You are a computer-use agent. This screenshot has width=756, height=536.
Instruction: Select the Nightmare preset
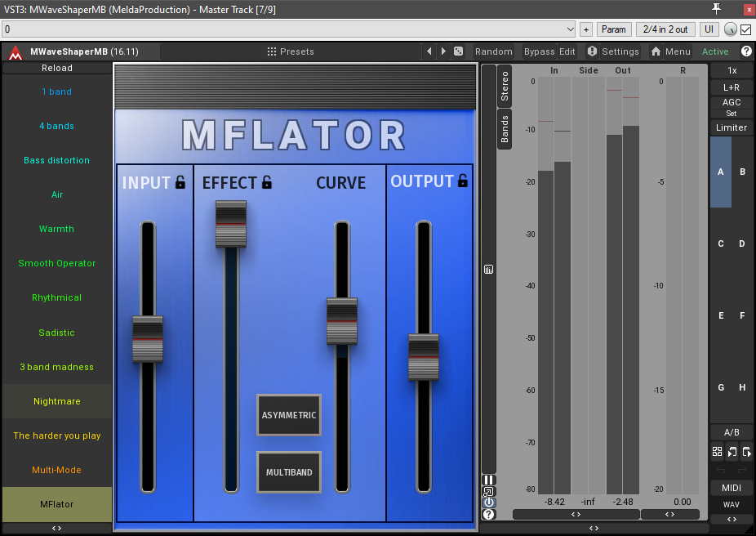pyautogui.click(x=57, y=401)
